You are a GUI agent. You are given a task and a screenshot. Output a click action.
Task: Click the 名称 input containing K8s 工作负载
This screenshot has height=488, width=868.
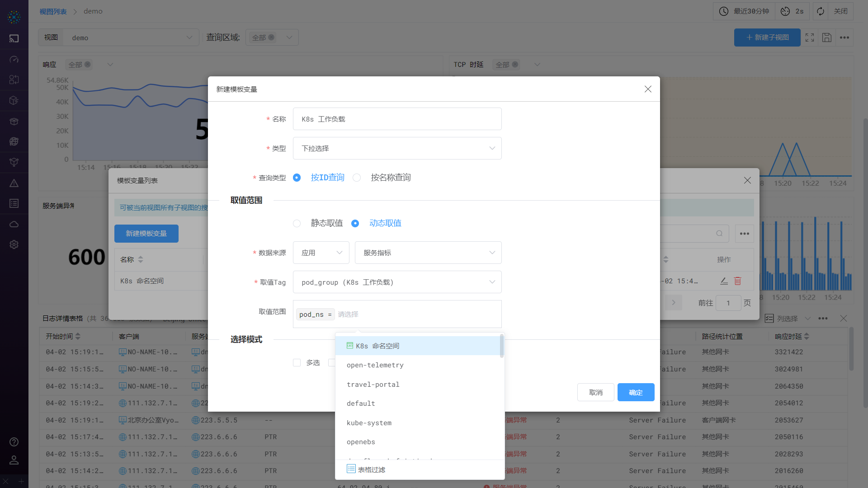point(397,119)
